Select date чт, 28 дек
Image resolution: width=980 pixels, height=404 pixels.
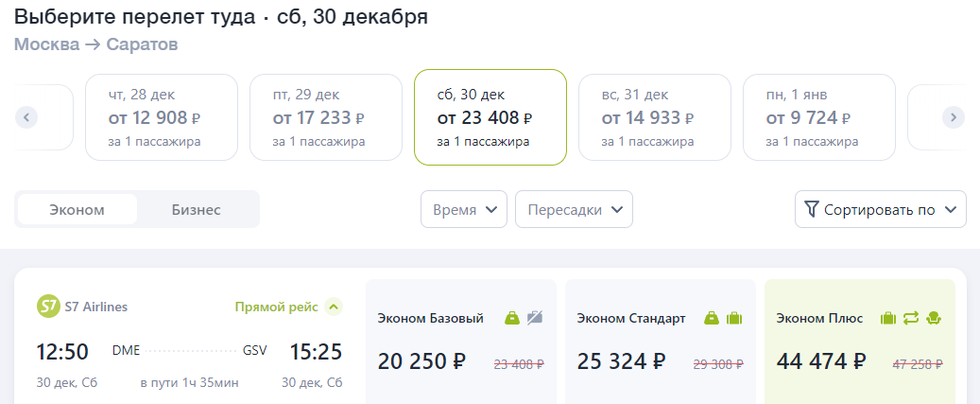pyautogui.click(x=162, y=117)
